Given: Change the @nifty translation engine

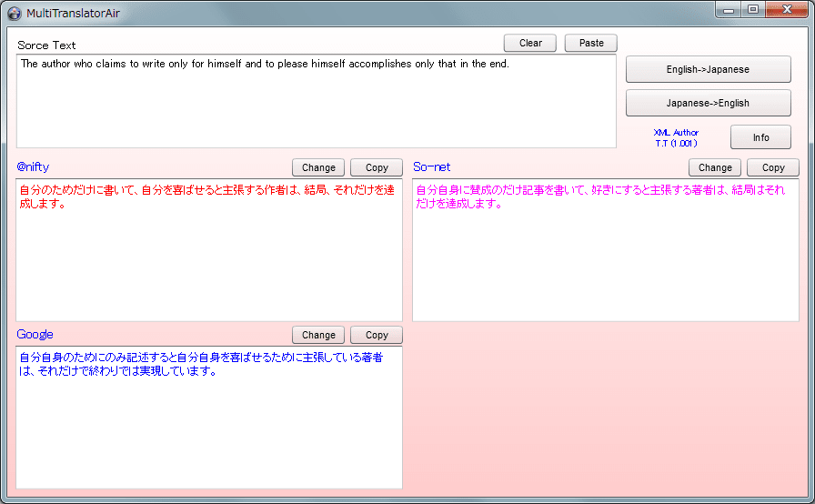Looking at the screenshot, I should click(318, 167).
